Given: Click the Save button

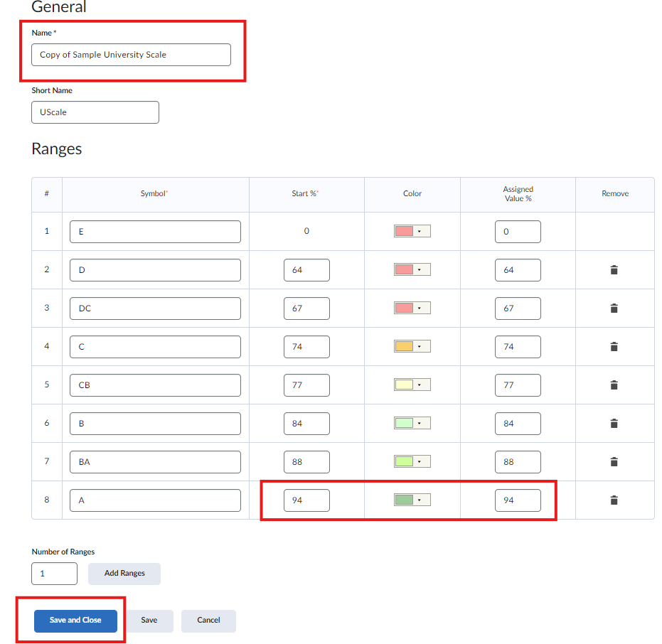Looking at the screenshot, I should (x=149, y=620).
